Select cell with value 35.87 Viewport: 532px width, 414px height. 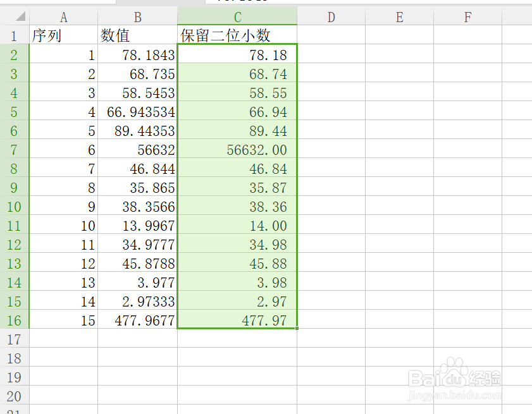point(237,186)
